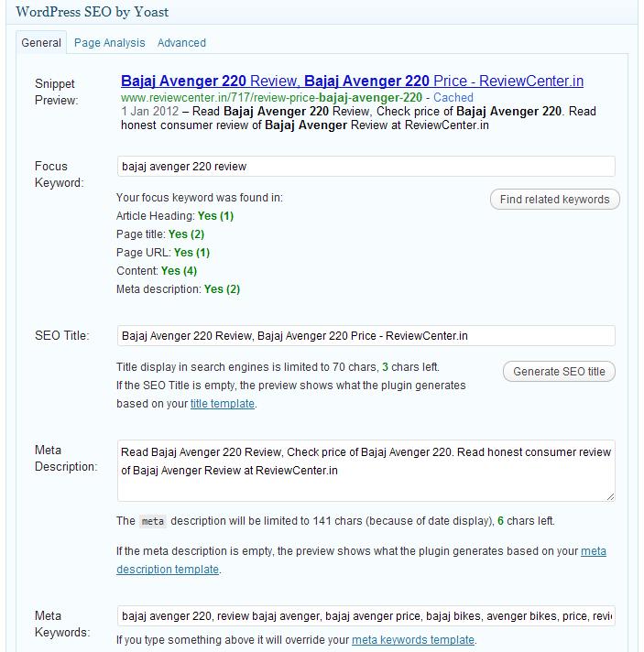Click the Meta Keywords input field
Viewport: 644px width, 652px height.
[x=366, y=615]
